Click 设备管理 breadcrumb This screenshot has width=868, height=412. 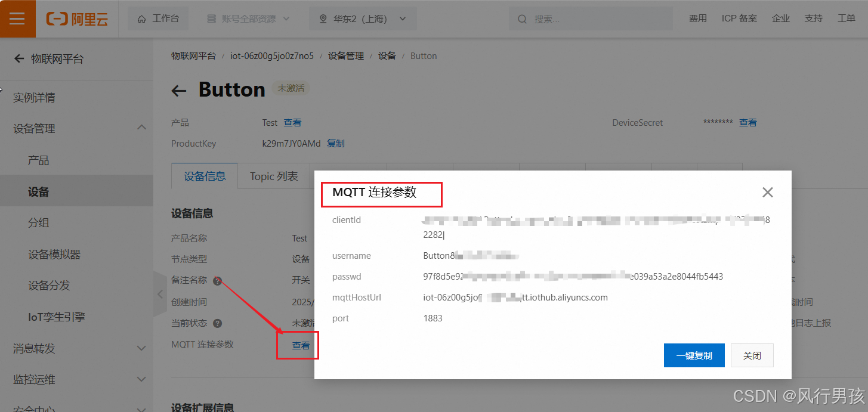346,55
